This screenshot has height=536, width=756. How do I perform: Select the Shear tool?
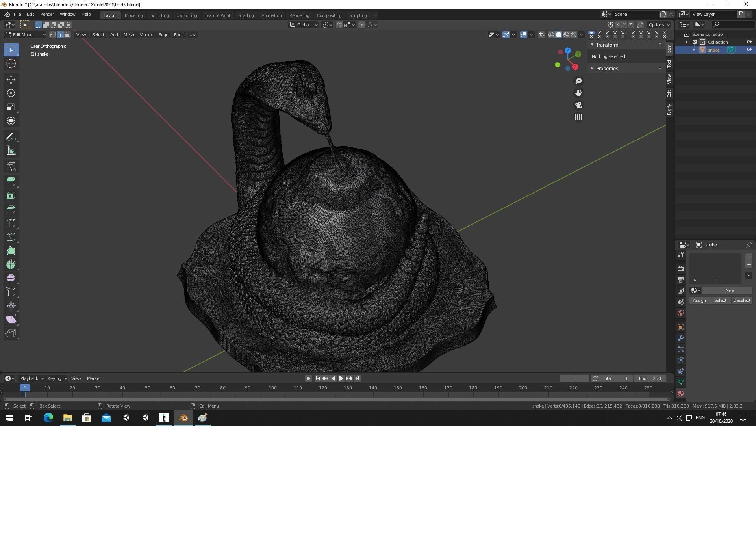coord(11,320)
